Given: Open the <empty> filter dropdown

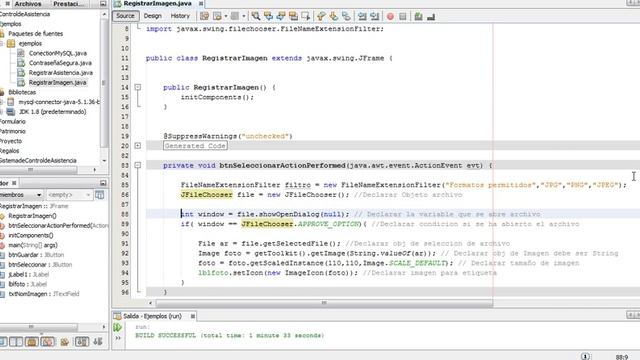Looking at the screenshot, I should (x=69, y=195).
